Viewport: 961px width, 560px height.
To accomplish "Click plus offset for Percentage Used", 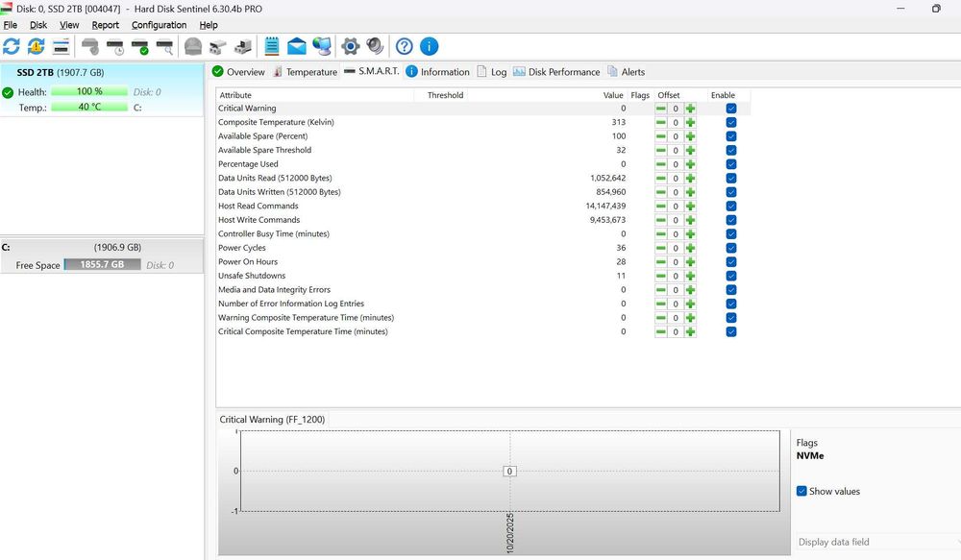I will click(x=690, y=164).
